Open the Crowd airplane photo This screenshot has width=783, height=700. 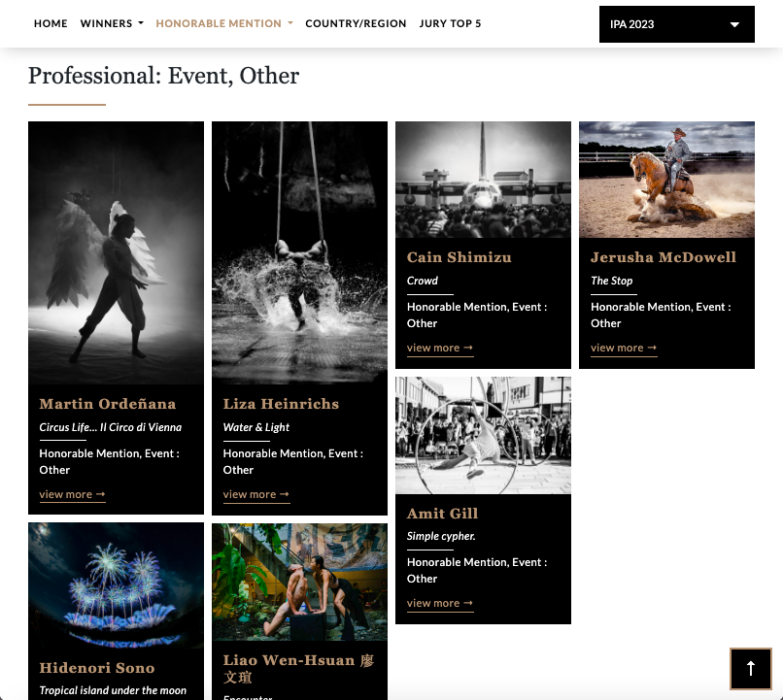pos(483,180)
